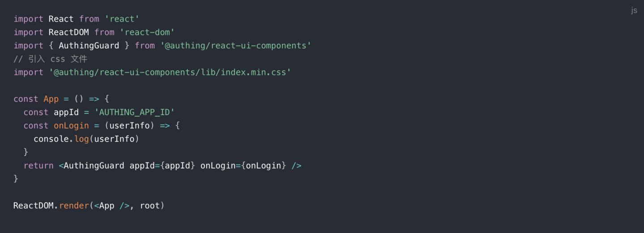
Task: Click the appId={appId} prop
Action: tap(162, 166)
